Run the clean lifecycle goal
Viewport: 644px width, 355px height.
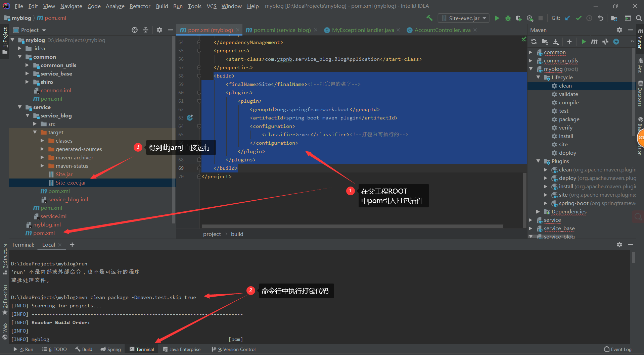565,86
